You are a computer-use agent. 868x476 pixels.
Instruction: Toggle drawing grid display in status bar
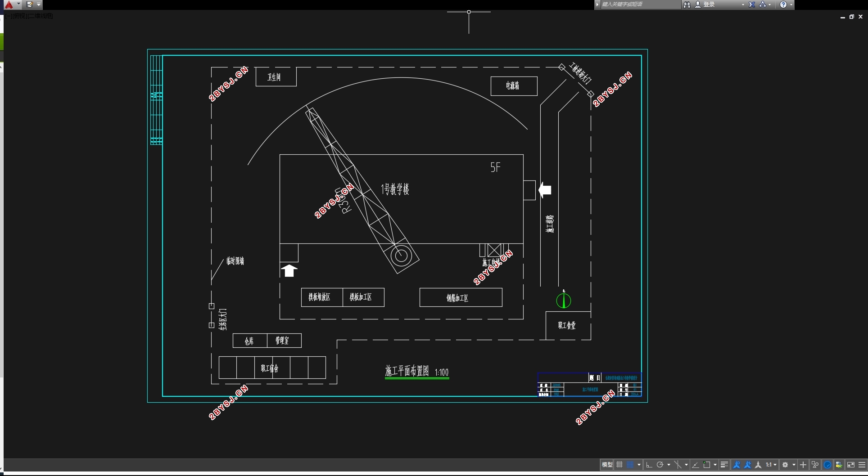pos(619,465)
